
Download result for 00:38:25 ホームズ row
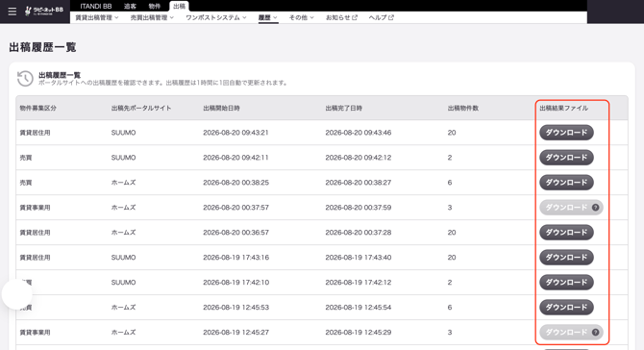point(566,183)
